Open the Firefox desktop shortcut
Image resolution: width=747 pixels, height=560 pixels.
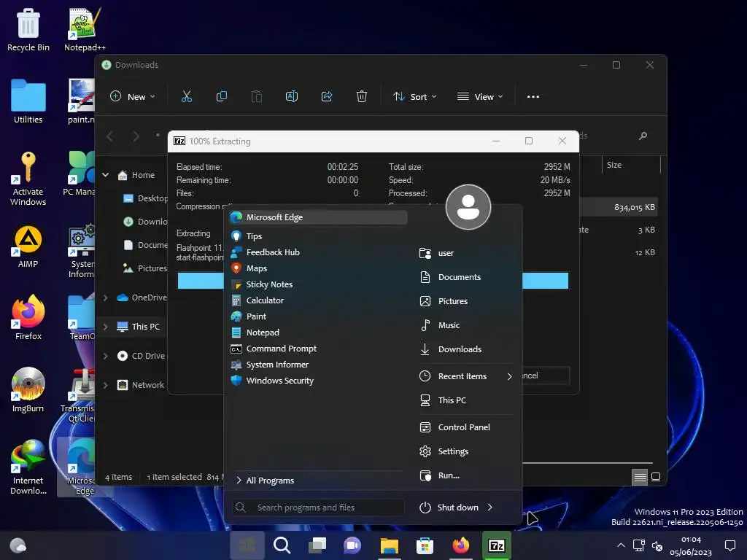tap(28, 318)
